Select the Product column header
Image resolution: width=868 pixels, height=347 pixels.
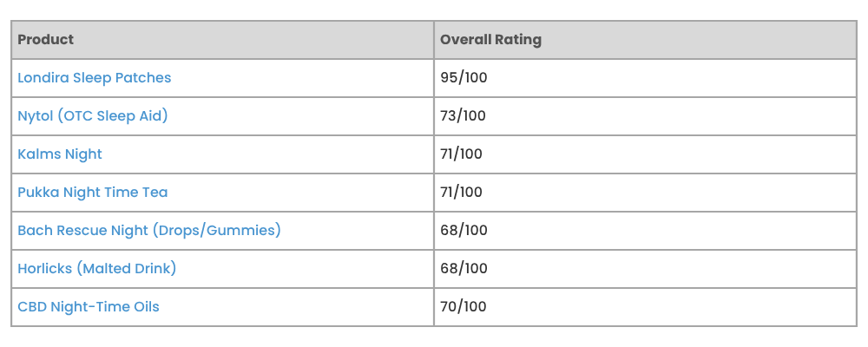pyautogui.click(x=45, y=40)
